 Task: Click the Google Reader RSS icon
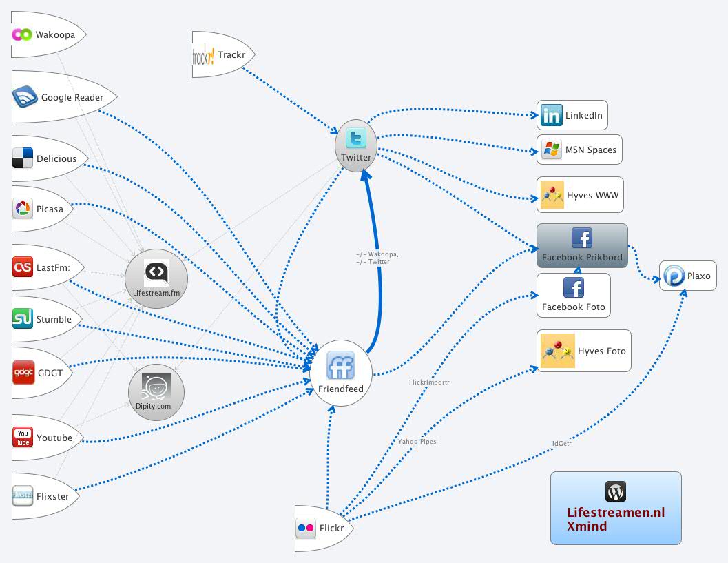click(25, 97)
